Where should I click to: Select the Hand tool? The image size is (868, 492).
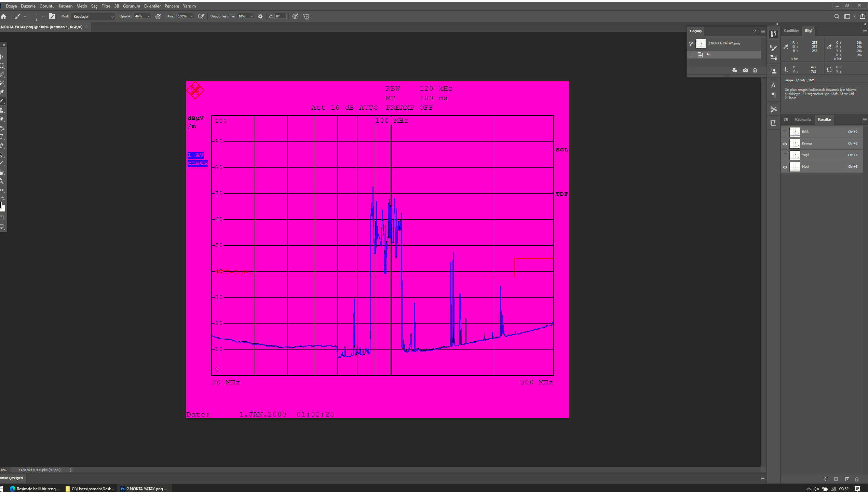[x=2, y=172]
